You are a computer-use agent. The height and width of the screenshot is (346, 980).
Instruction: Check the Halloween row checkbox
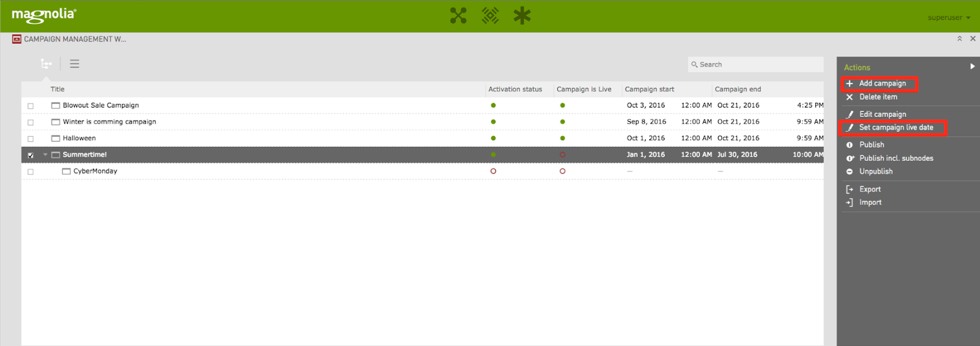click(x=31, y=139)
